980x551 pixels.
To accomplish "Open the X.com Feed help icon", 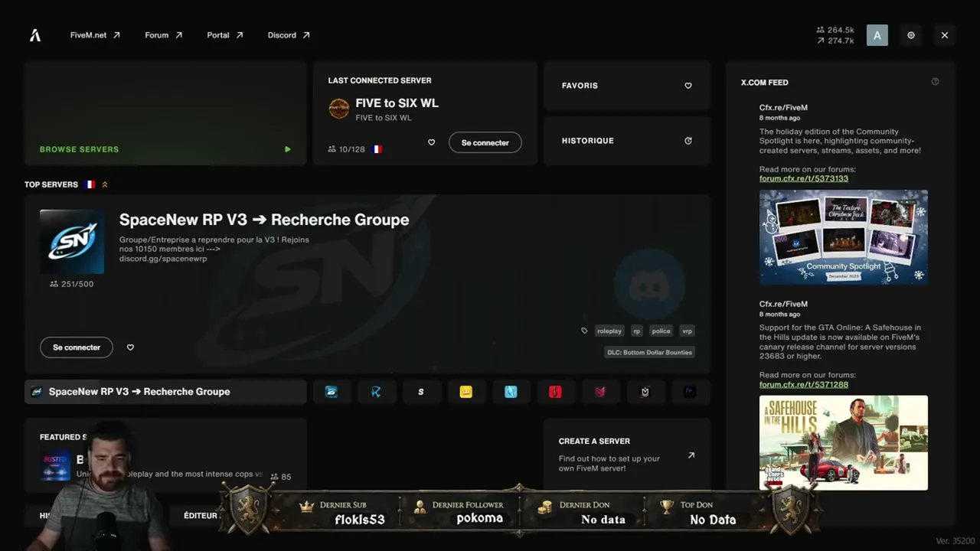I will 935,82.
